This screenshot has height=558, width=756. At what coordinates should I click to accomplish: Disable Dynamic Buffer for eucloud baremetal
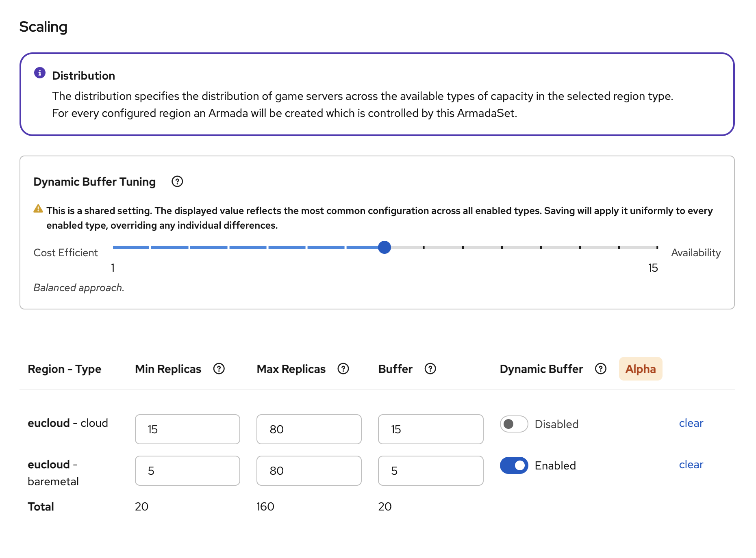click(514, 465)
